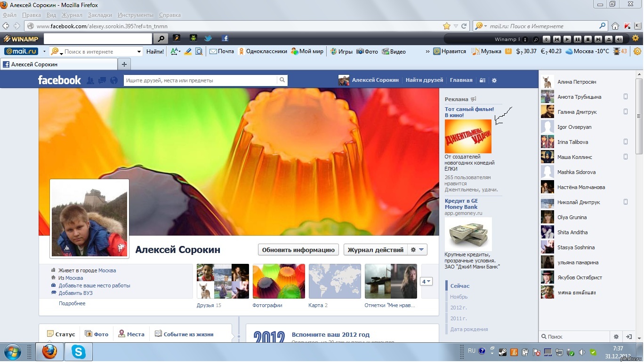This screenshot has height=364, width=644.
Task: Click the Mail.ru toolbar text size icon
Action: tap(175, 51)
